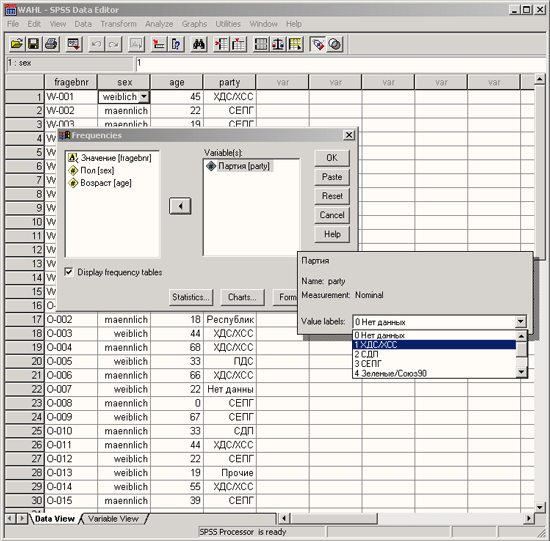Click the Прочие party cell
The image size is (550, 541).
click(x=230, y=473)
